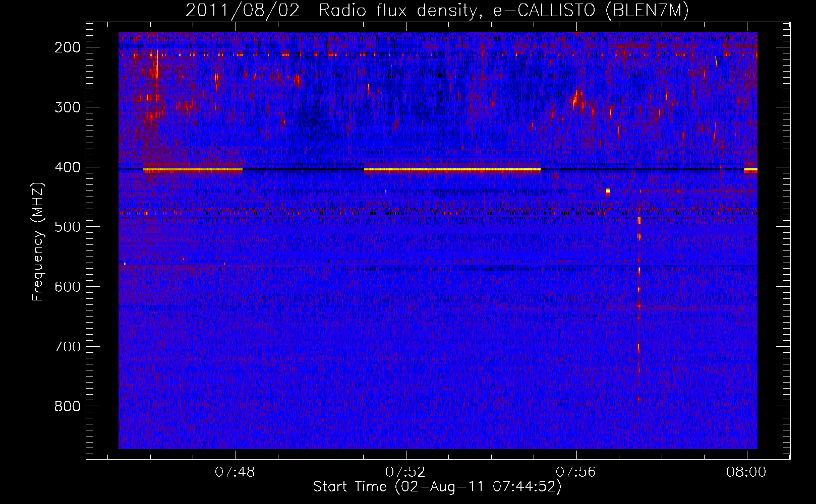Image resolution: width=816 pixels, height=504 pixels.
Task: Click the bright 400 MHz band before 07:48
Action: tap(193, 169)
